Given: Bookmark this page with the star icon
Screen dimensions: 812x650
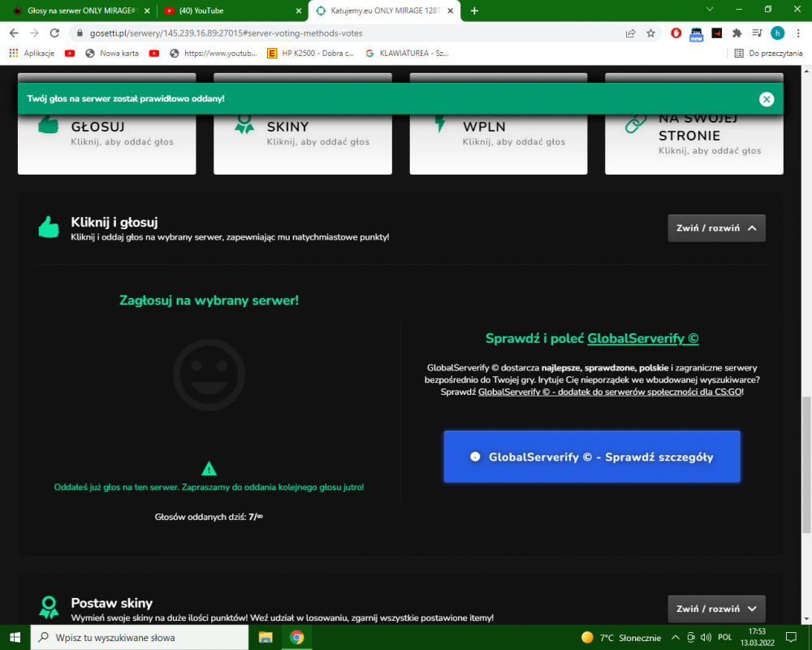Looking at the screenshot, I should (651, 33).
